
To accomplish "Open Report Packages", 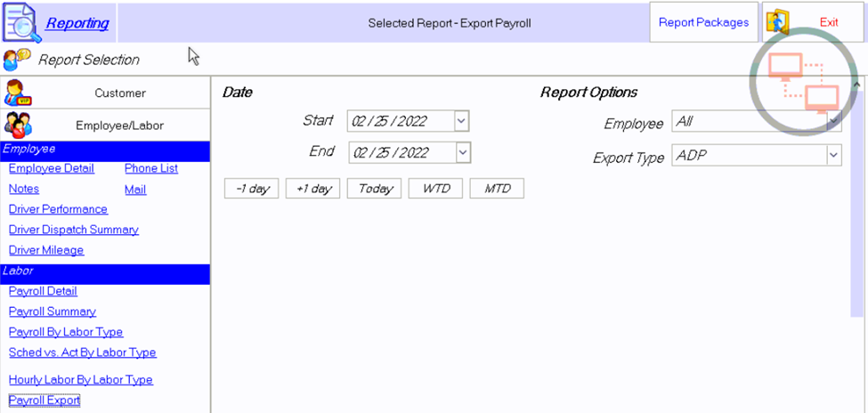I will click(x=703, y=22).
